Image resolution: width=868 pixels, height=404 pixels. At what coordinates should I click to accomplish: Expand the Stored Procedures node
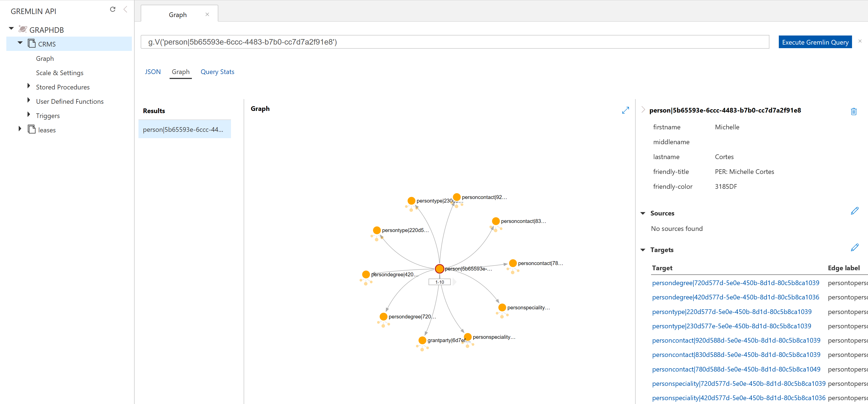(x=28, y=86)
